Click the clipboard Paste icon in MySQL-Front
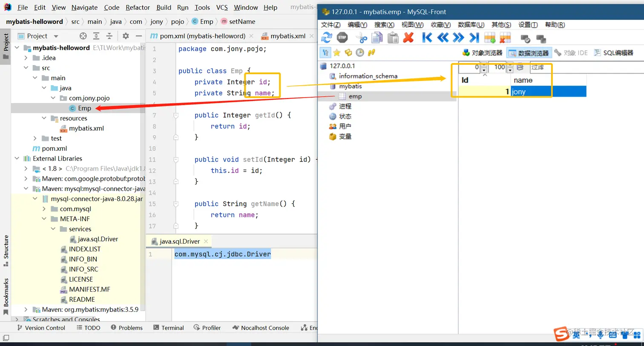Screen dimensions: 644x346 tap(393, 37)
